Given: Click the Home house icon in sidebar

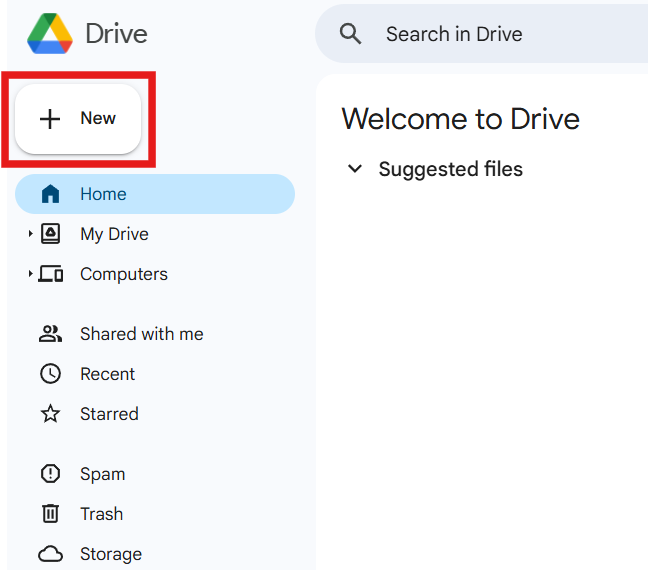Looking at the screenshot, I should [50, 194].
